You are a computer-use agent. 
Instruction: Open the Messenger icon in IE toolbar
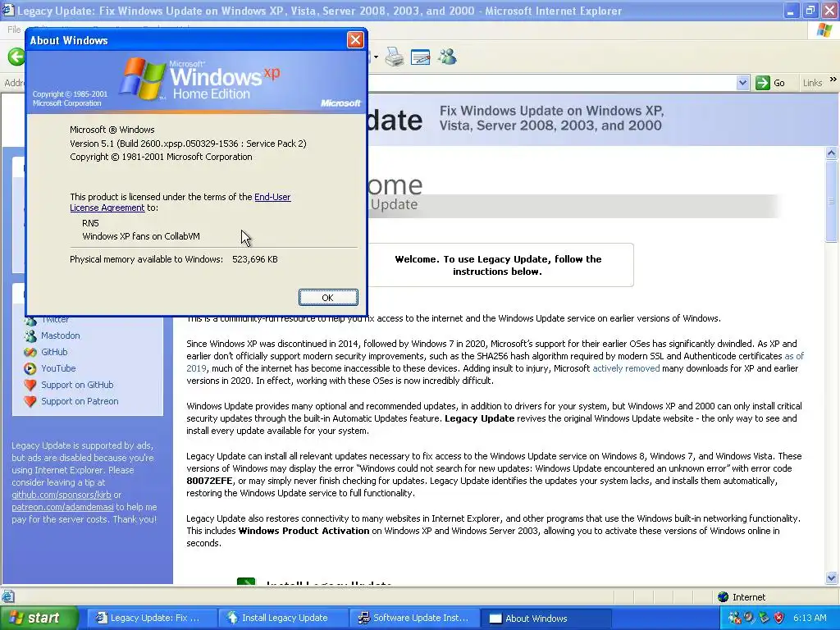447,57
